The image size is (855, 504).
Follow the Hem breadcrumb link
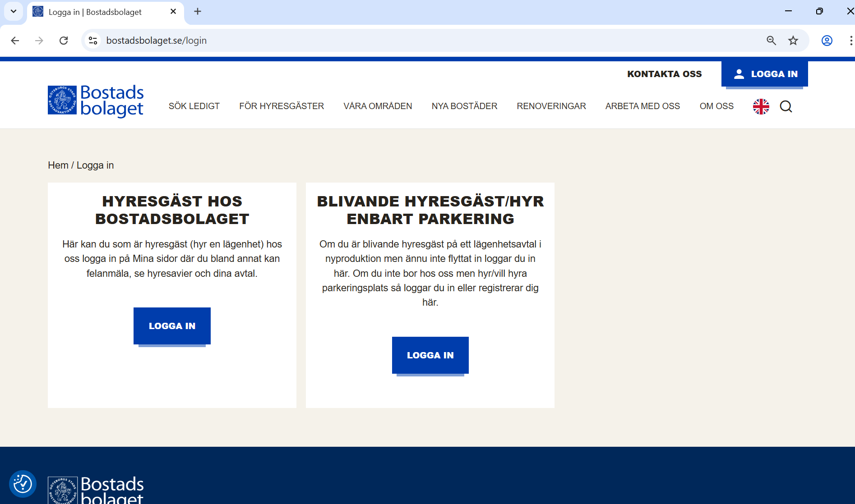[58, 165]
